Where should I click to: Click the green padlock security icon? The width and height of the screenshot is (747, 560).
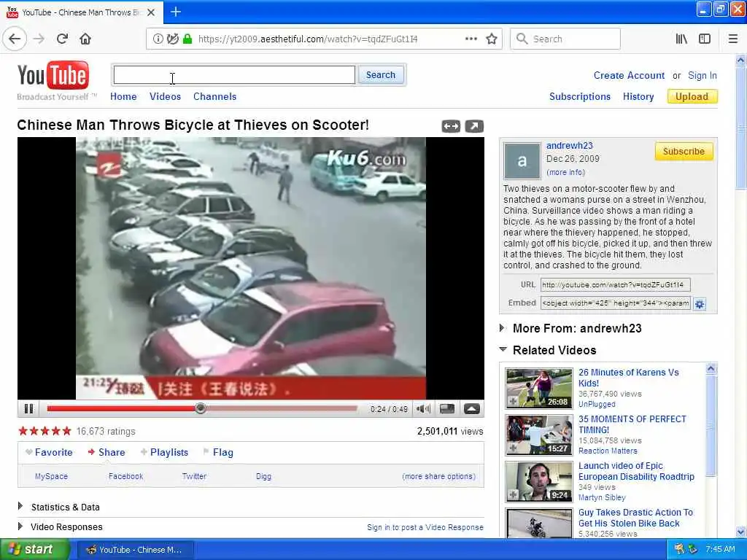coord(187,39)
